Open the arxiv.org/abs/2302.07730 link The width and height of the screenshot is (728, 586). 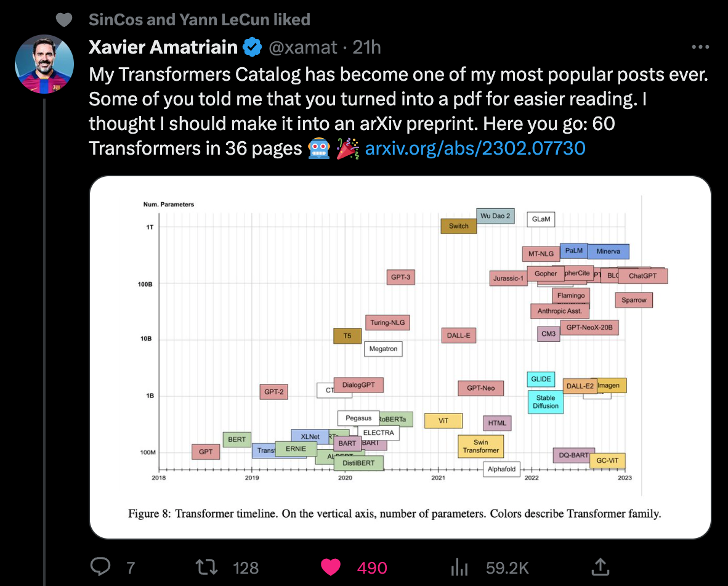[475, 148]
